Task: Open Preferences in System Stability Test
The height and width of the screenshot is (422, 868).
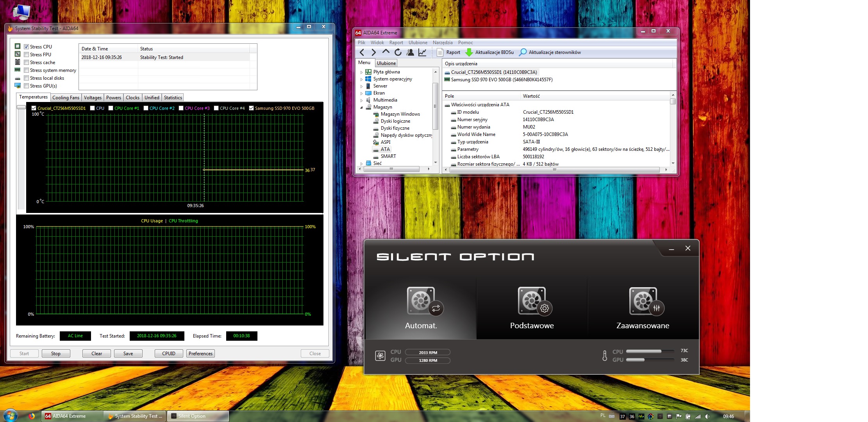Action: (x=200, y=354)
